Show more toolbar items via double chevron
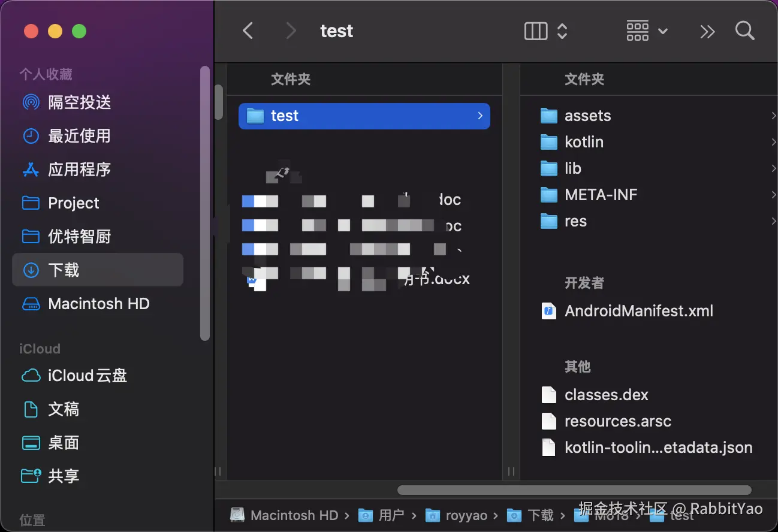Viewport: 778px width, 532px height. (x=707, y=31)
